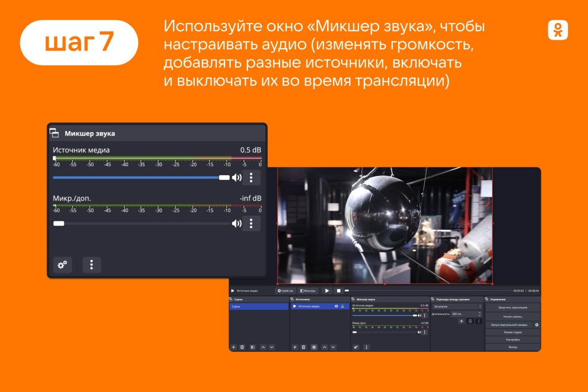Screen dimensions: 588x392
Task: Click the Длительность 300 ms stepper arrows
Action: click(x=479, y=314)
